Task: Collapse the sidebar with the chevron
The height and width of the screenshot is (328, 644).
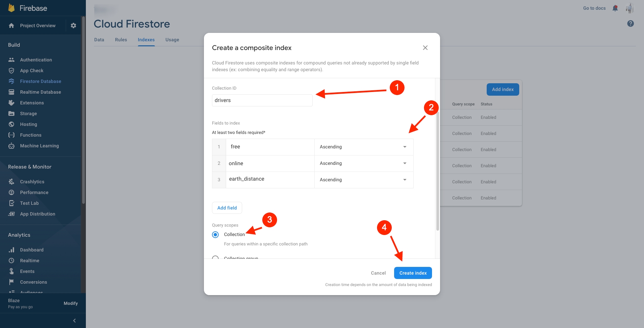Action: pyautogui.click(x=74, y=321)
